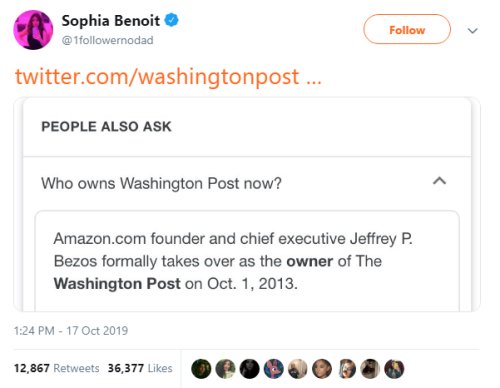Click the Sophia Benoit display name

click(110, 21)
